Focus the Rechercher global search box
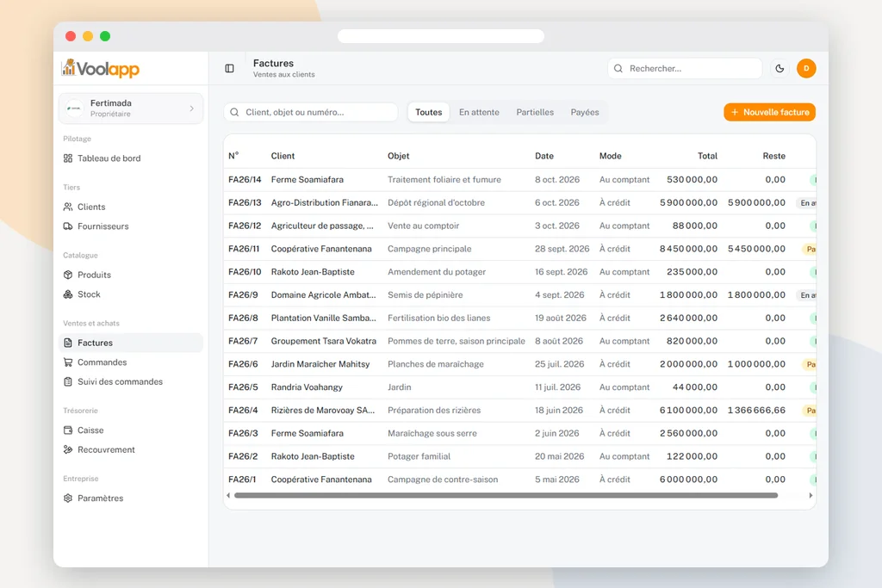This screenshot has width=882, height=588. (685, 69)
